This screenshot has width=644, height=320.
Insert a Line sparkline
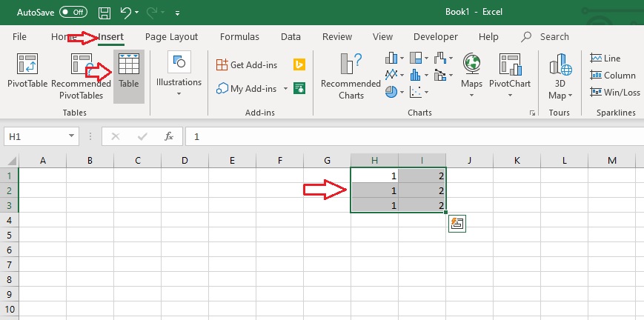[605, 59]
